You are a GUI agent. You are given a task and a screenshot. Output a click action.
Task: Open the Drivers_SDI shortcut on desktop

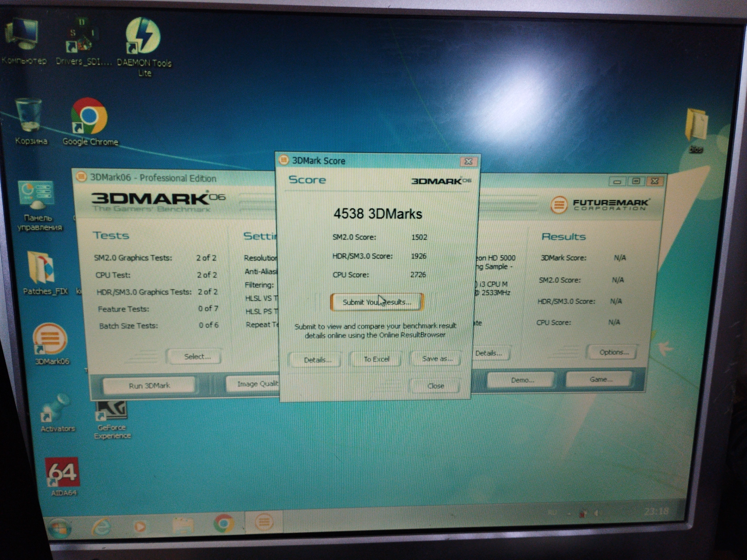tap(82, 41)
